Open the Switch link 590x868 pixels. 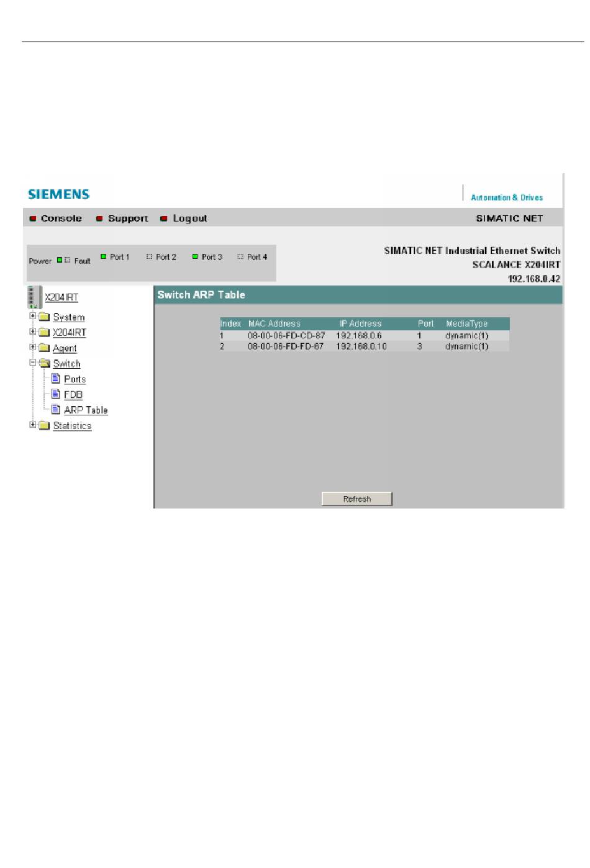[66, 364]
